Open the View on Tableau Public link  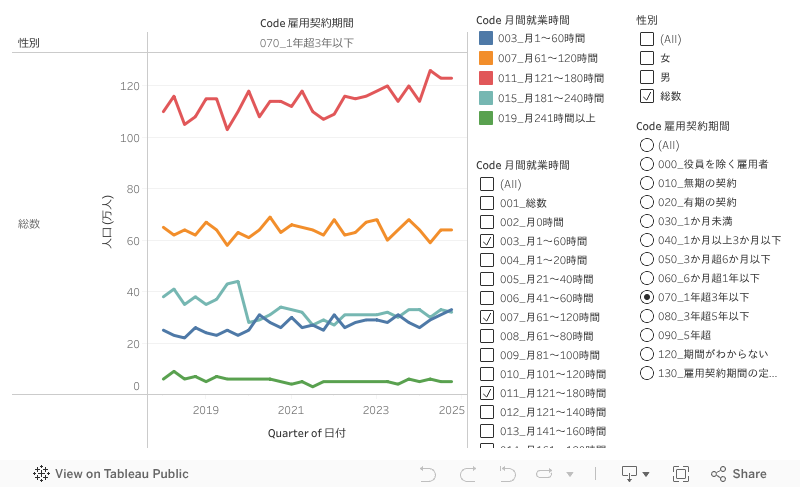110,474
